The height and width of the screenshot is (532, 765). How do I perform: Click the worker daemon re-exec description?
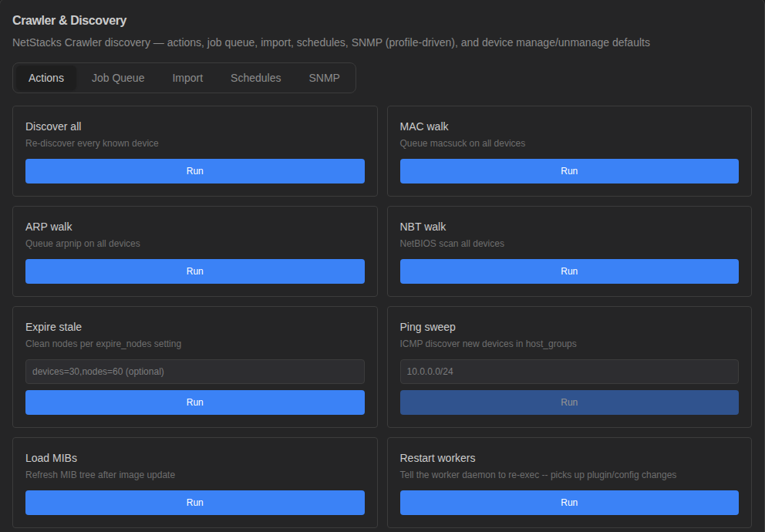coord(538,475)
